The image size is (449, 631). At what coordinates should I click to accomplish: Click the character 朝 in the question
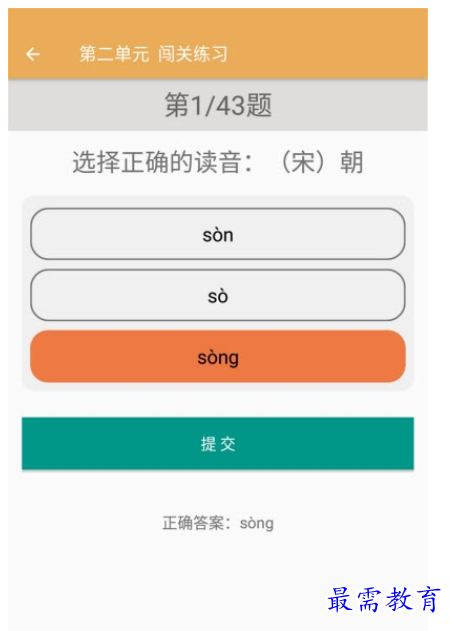(352, 162)
